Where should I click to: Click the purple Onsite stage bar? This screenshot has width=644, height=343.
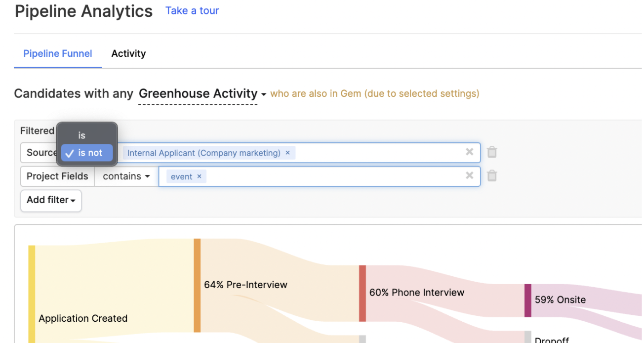528,300
